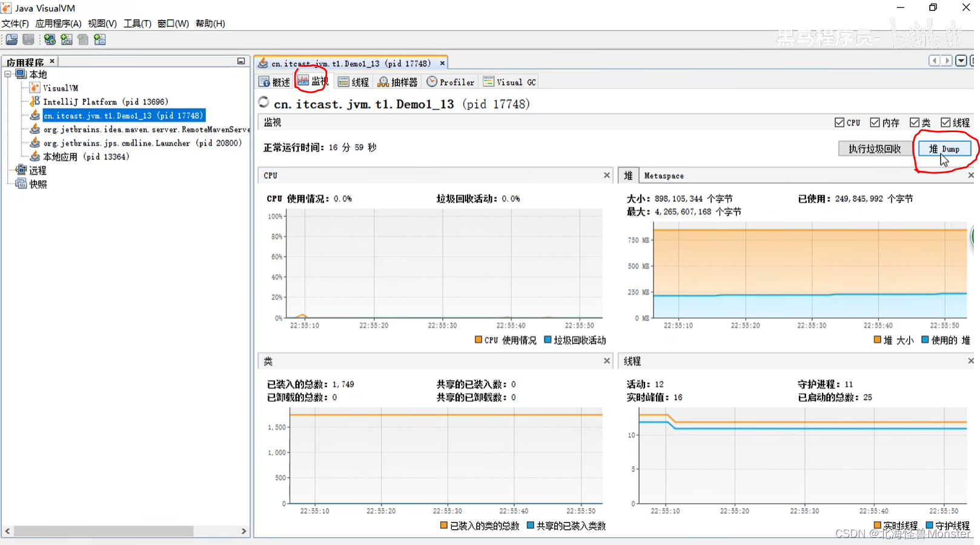
Task: Click the Java icon beside RemoteMavenServer node
Action: click(x=35, y=129)
